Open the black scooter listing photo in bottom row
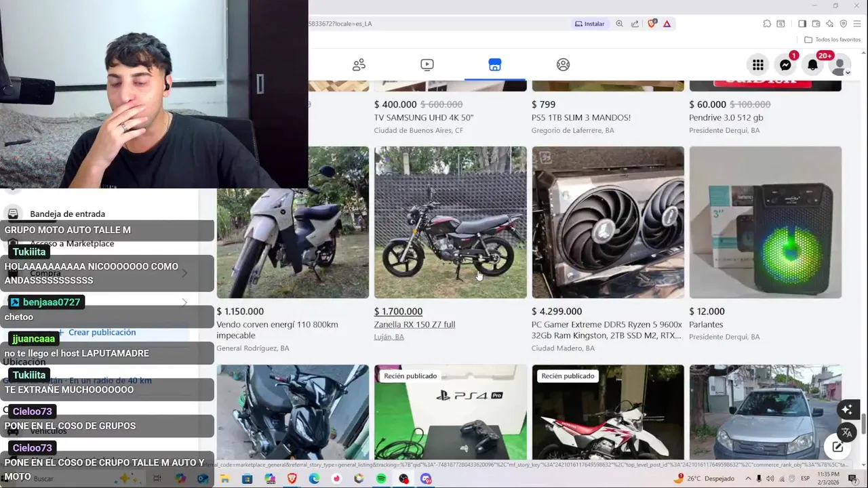The height and width of the screenshot is (488, 868). tap(293, 413)
